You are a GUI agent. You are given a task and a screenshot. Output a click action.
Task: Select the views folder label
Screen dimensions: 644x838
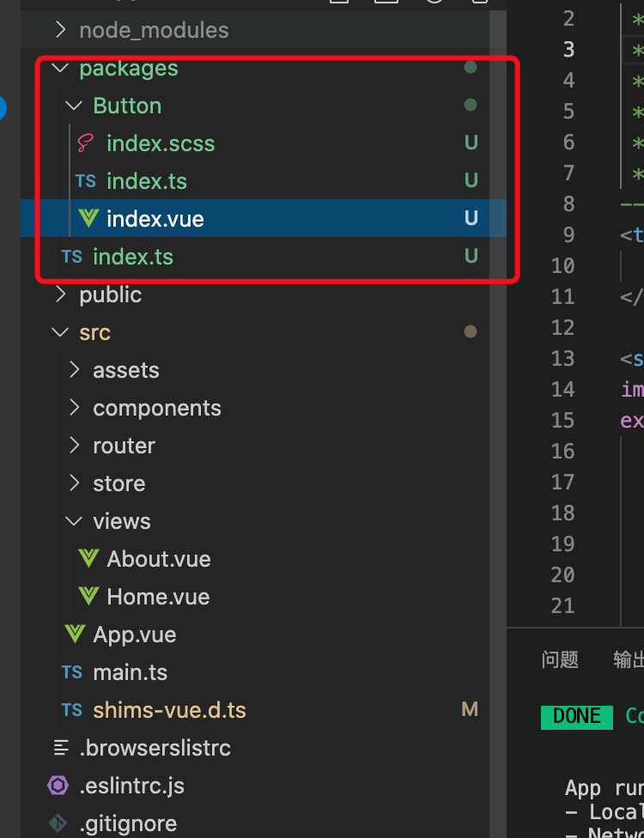pyautogui.click(x=122, y=521)
